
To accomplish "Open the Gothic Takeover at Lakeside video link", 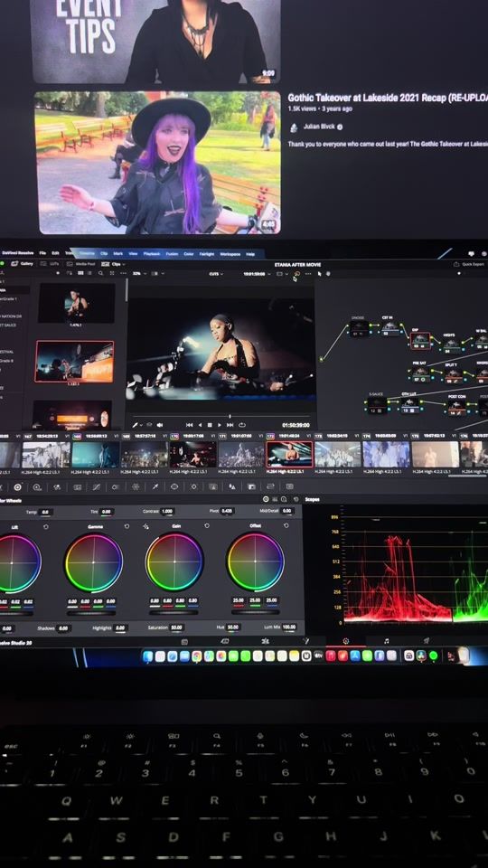I will pyautogui.click(x=388, y=98).
